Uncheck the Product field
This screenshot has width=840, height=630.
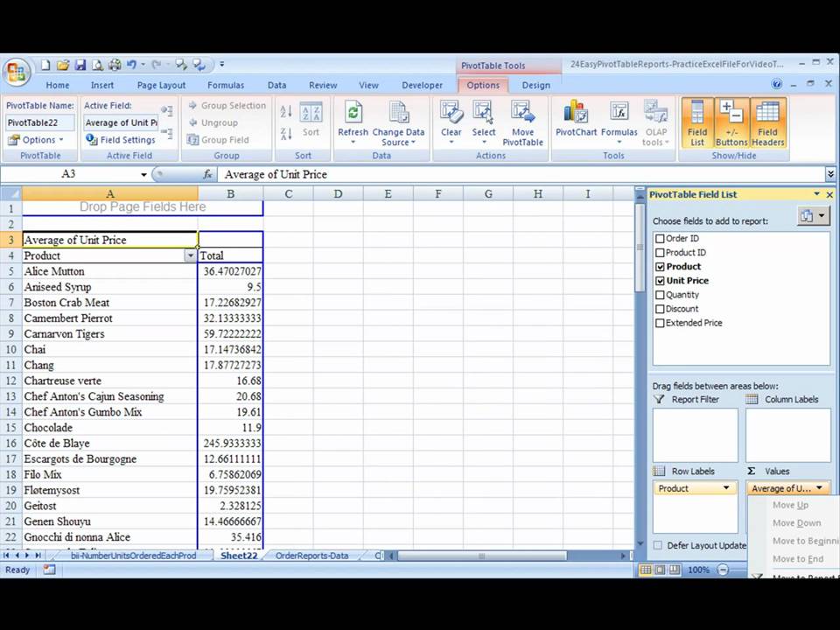pos(660,267)
